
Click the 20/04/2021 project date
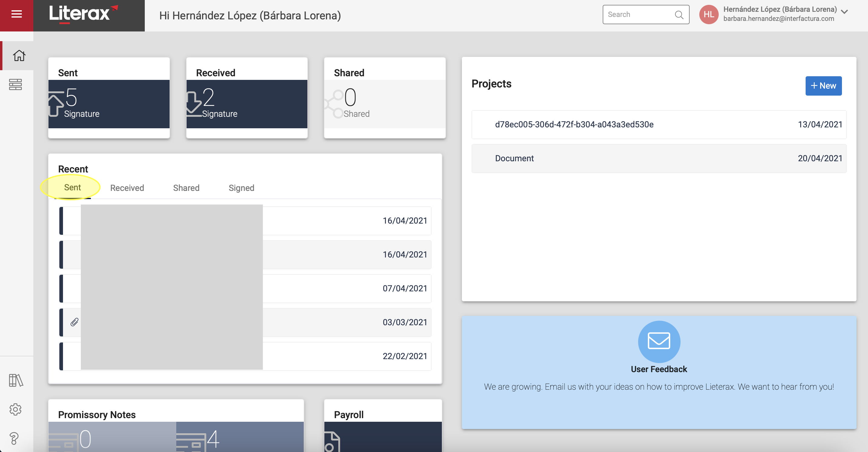pyautogui.click(x=820, y=159)
